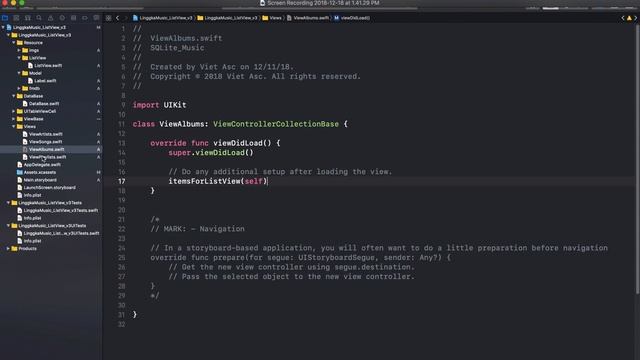Image resolution: width=640 pixels, height=360 pixels.
Task: Open ViewPlaylists.swift in the navigator
Action: click(x=47, y=157)
